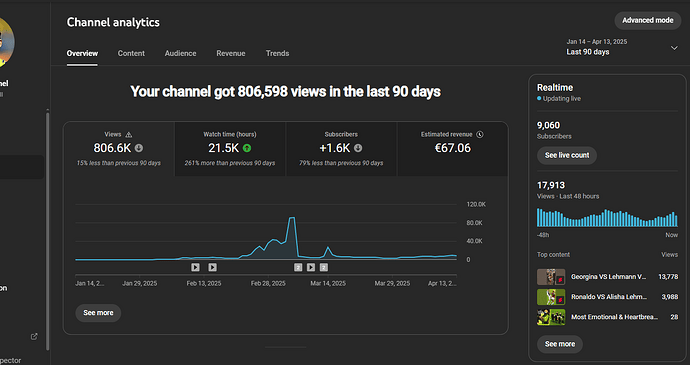The height and width of the screenshot is (365, 690).
Task: Click the channel avatar picture
Action: point(5,43)
